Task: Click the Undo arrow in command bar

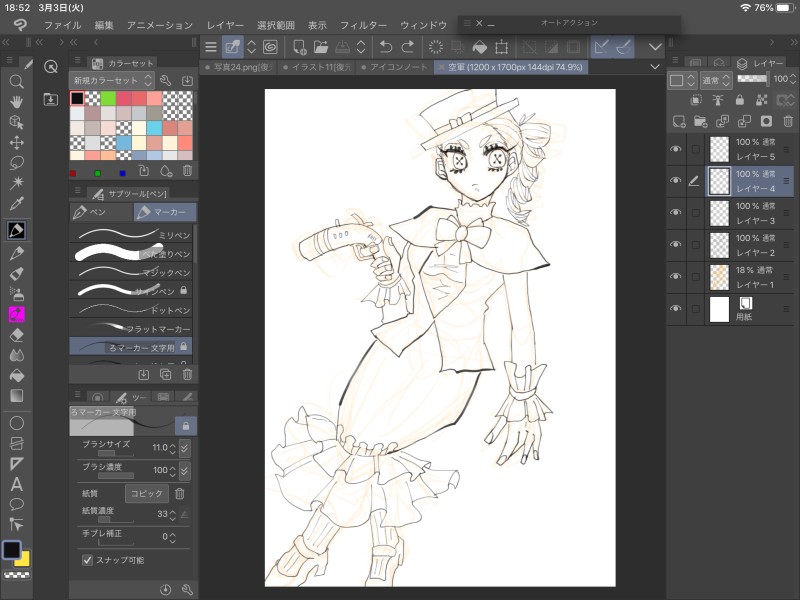Action: coord(386,47)
